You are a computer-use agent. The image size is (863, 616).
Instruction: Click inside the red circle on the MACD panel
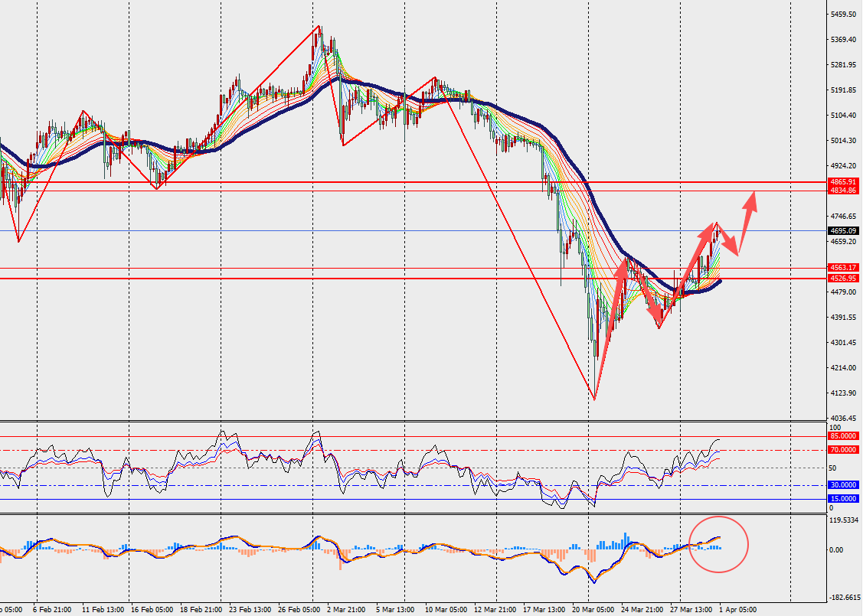pyautogui.click(x=719, y=545)
